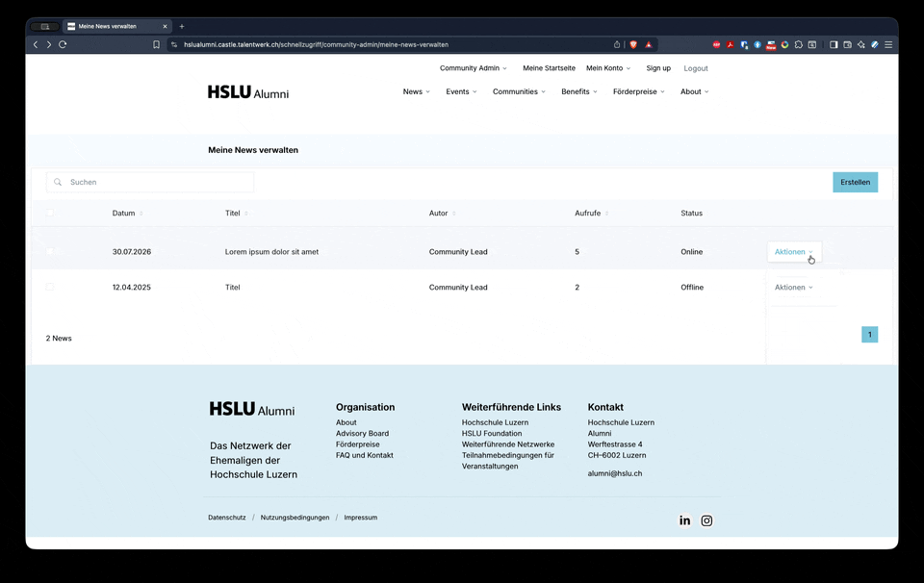Viewport: 924px width, 583px height.
Task: Open the LinkedIn icon in footer
Action: tap(684, 520)
